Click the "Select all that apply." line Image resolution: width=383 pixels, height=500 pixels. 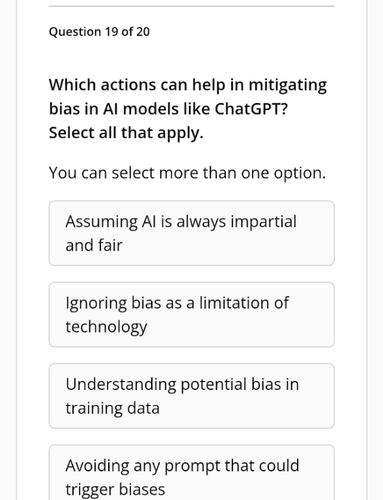(x=126, y=133)
